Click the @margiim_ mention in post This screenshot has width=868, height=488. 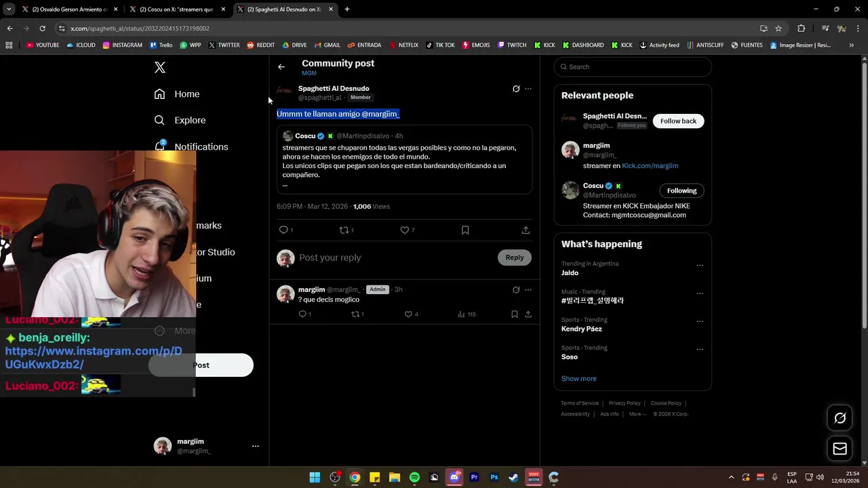(380, 114)
